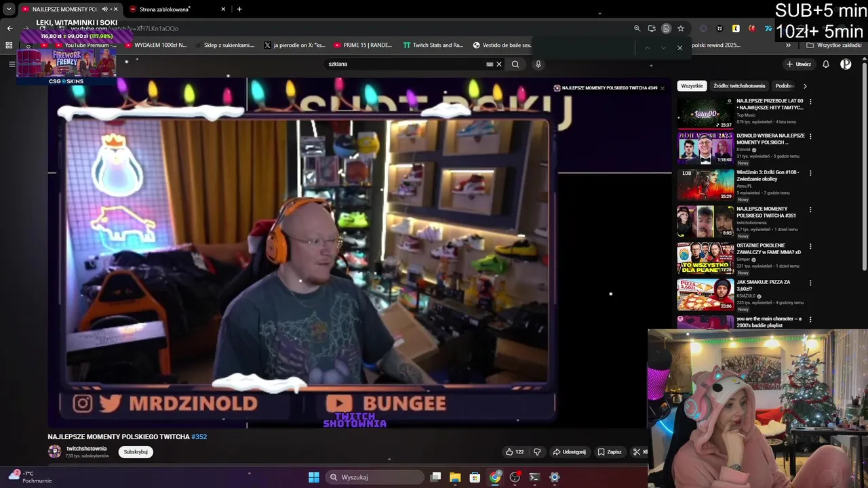Open the Klip scissors option
The width and height of the screenshot is (868, 488).
click(x=640, y=452)
